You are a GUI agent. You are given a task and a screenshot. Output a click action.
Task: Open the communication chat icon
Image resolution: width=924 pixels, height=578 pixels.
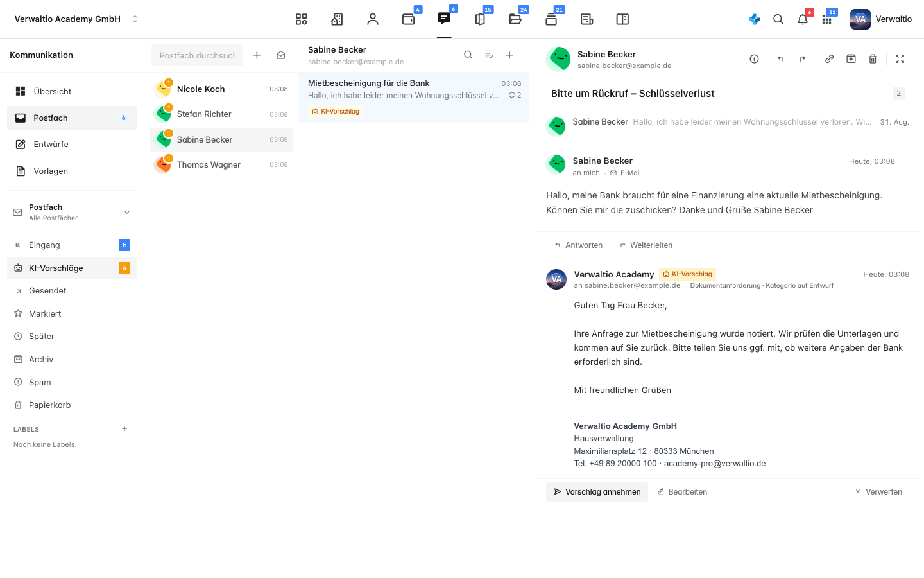pyautogui.click(x=444, y=19)
